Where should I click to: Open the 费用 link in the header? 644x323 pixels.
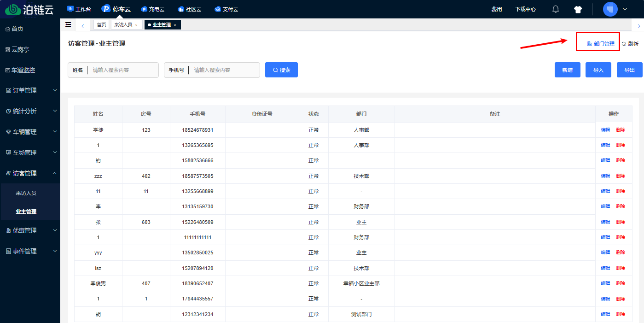click(x=497, y=9)
